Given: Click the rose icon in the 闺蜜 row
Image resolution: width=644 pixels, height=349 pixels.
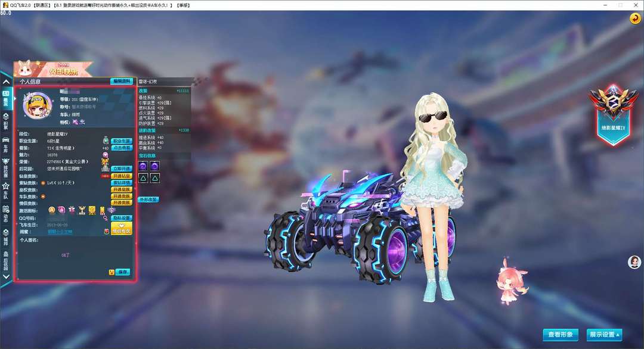Looking at the screenshot, I should click(107, 231).
